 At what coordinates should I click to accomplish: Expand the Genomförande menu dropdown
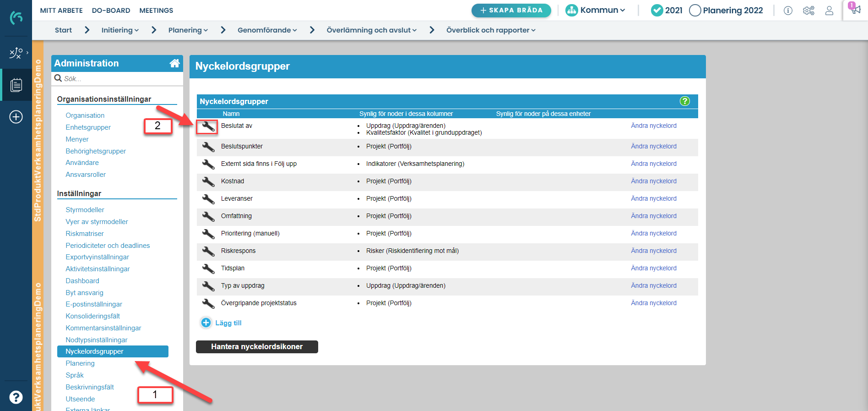coord(267,30)
